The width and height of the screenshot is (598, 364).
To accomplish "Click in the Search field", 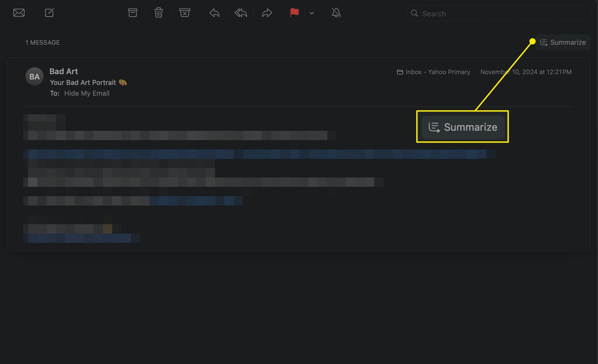I will point(502,14).
